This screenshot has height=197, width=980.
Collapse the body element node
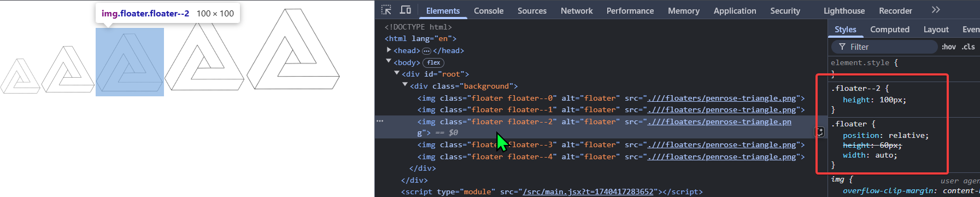[x=389, y=62]
